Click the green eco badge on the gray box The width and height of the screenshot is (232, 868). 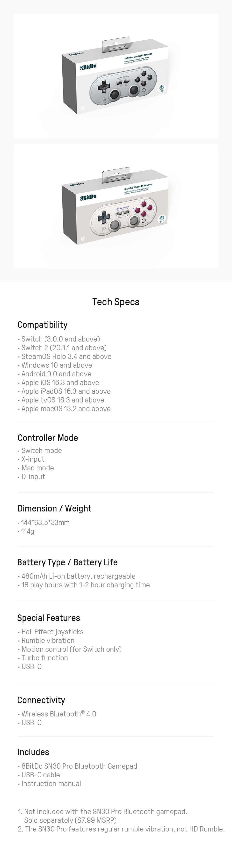(162, 88)
